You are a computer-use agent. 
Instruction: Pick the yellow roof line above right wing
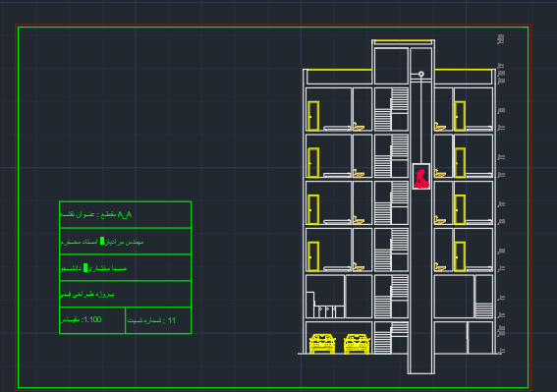464,70
